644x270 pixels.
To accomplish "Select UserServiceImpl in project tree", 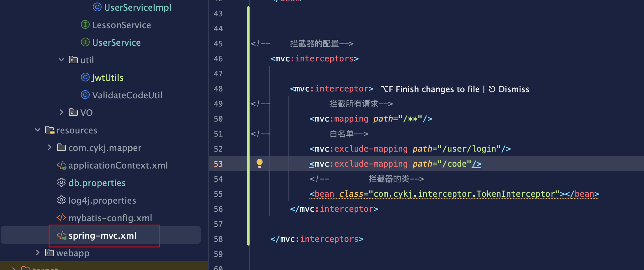I will coord(138,7).
